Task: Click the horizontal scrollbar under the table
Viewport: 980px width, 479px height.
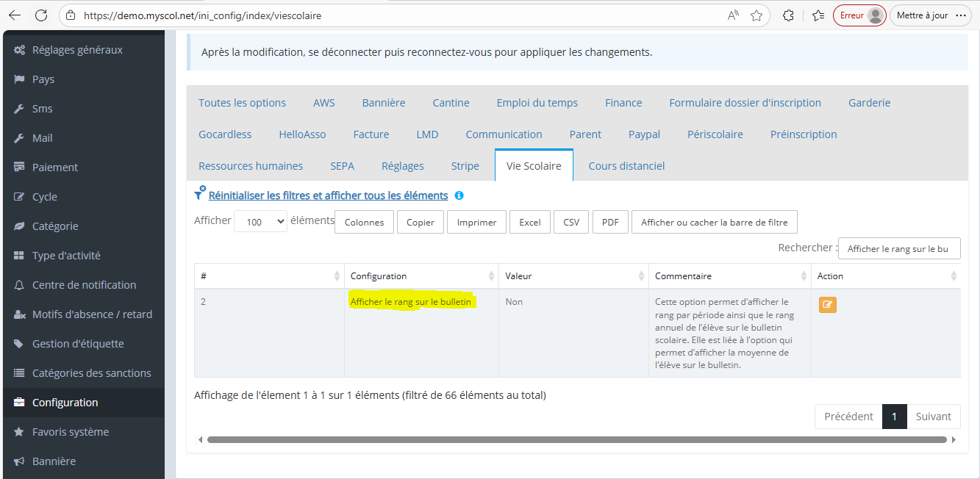Action: (576, 439)
